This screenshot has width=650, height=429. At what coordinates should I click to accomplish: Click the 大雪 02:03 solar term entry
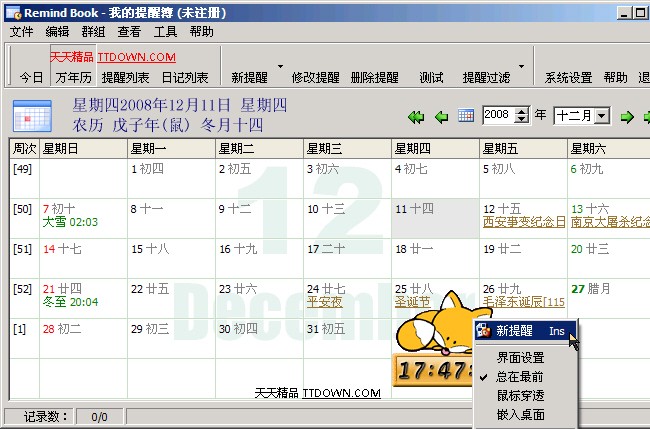pos(70,222)
